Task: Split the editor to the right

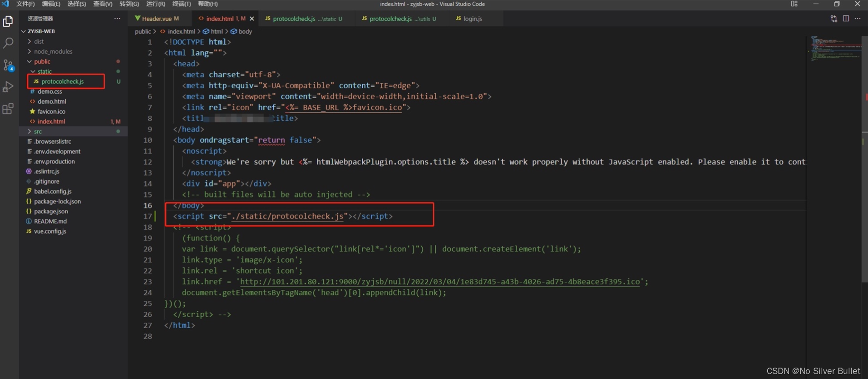Action: [846, 19]
